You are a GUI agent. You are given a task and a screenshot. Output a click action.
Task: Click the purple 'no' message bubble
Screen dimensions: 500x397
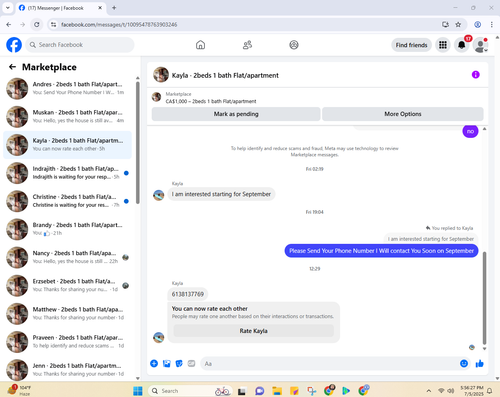pos(470,131)
